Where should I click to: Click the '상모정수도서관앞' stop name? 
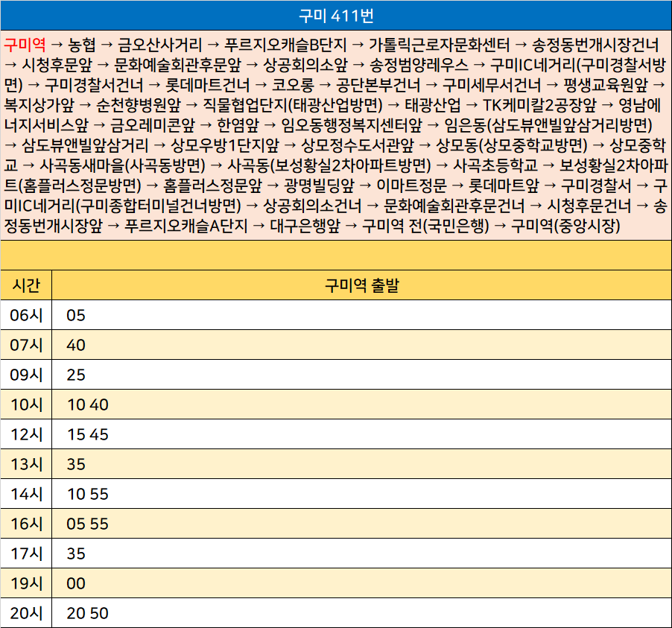click(x=358, y=145)
